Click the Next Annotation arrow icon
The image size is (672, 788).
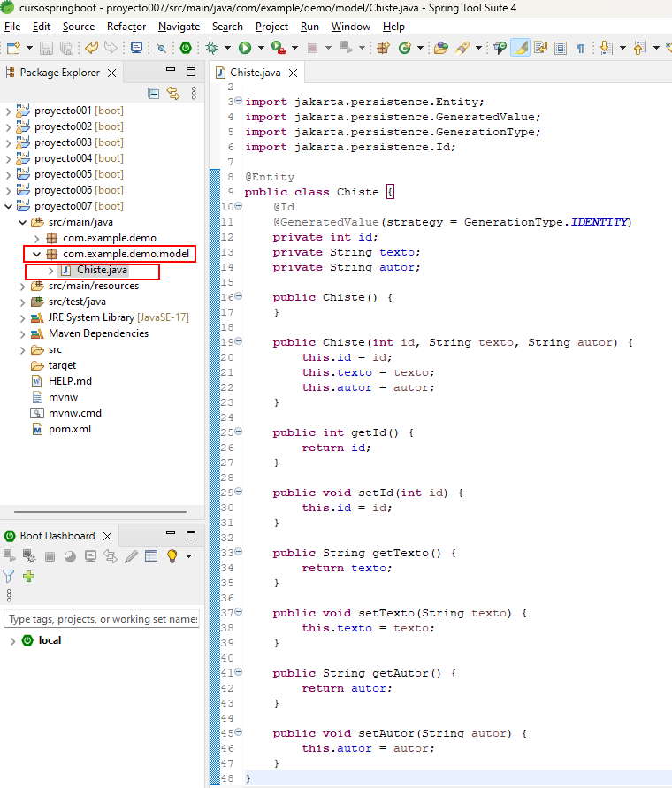point(606,48)
